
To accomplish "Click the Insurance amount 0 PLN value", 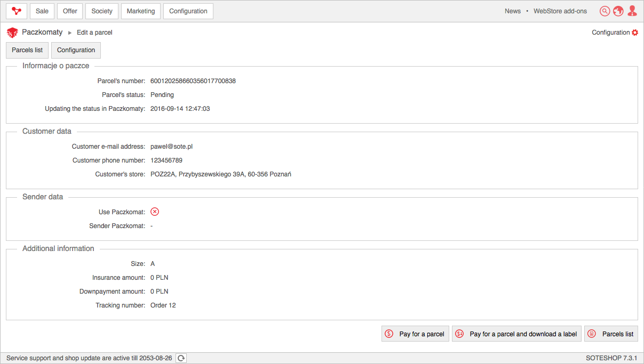I will click(160, 278).
